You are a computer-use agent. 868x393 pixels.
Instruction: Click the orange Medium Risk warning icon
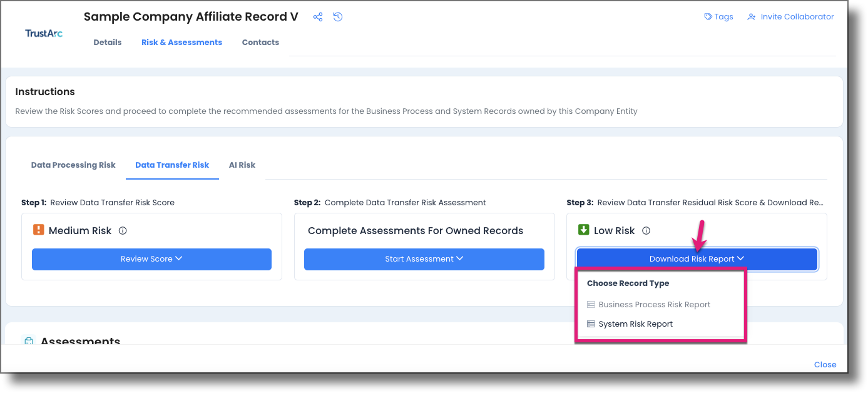click(38, 230)
